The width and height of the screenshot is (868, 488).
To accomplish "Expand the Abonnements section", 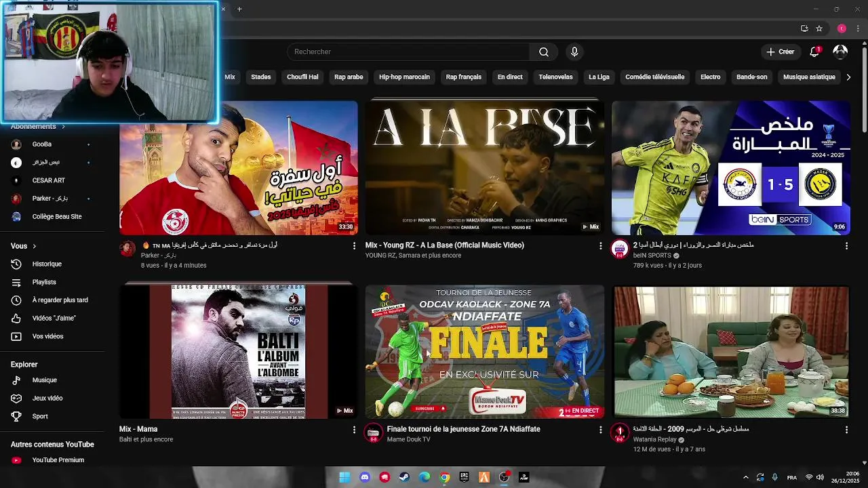I will point(38,126).
